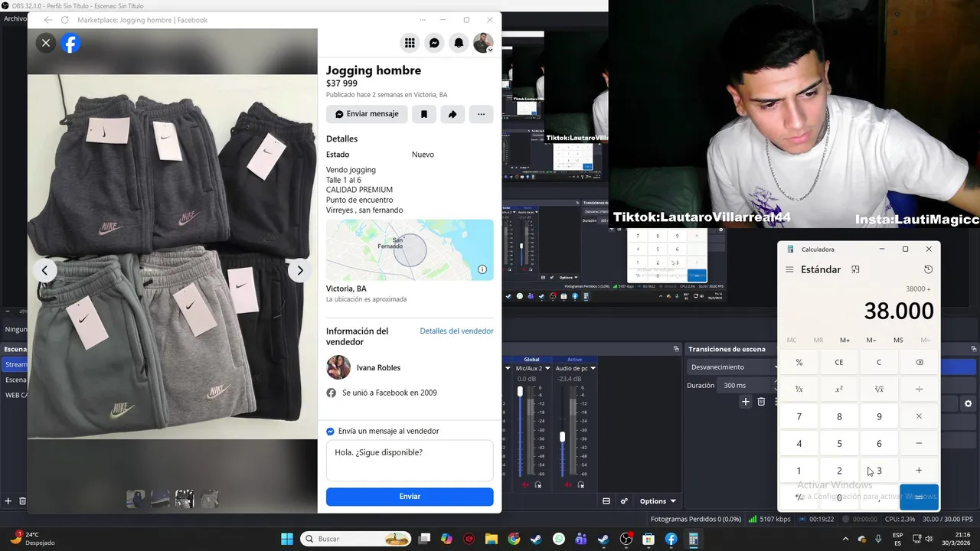The image size is (980, 551).
Task: Open the Windows Start menu
Action: (287, 539)
